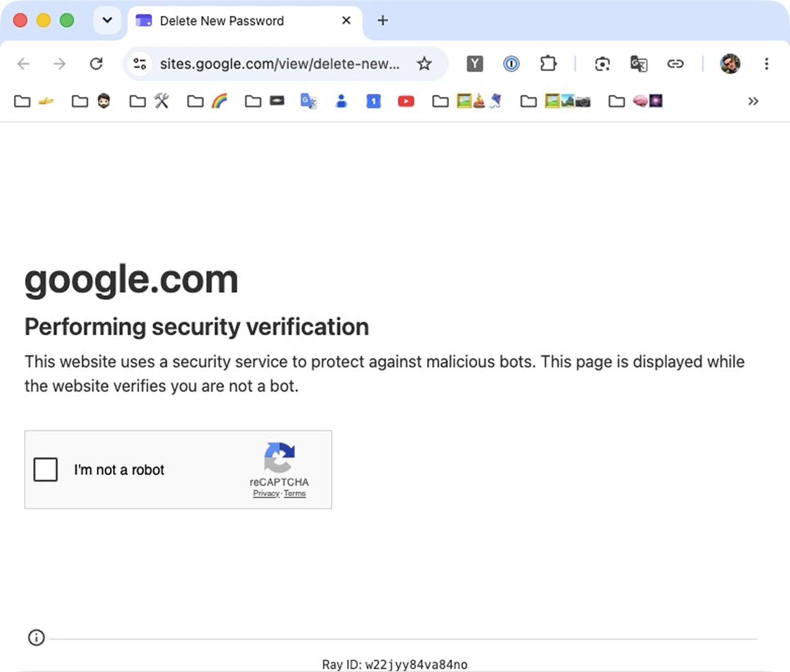Show hidden bookmarks with double chevron
790x672 pixels.
click(753, 101)
